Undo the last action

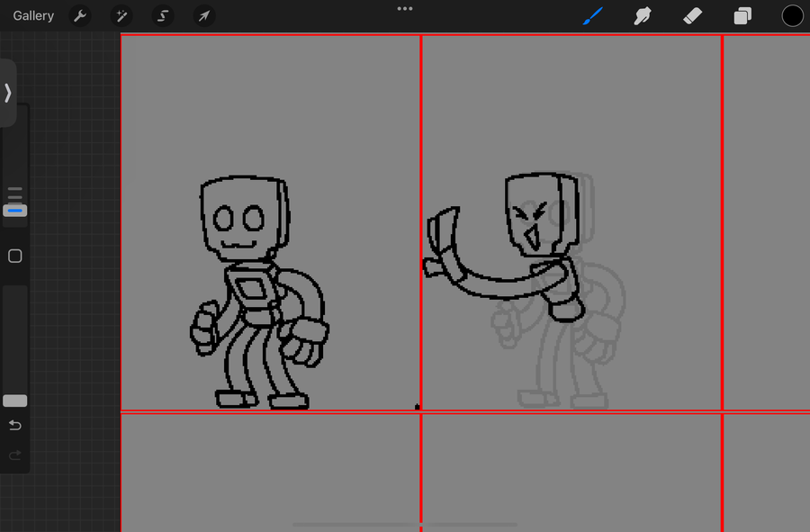coord(15,425)
